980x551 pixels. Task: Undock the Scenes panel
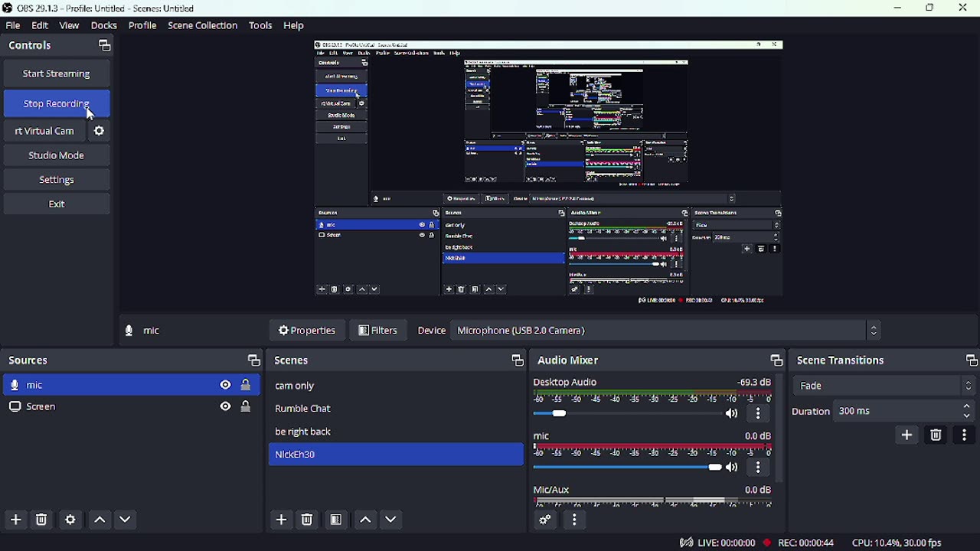[x=518, y=360]
